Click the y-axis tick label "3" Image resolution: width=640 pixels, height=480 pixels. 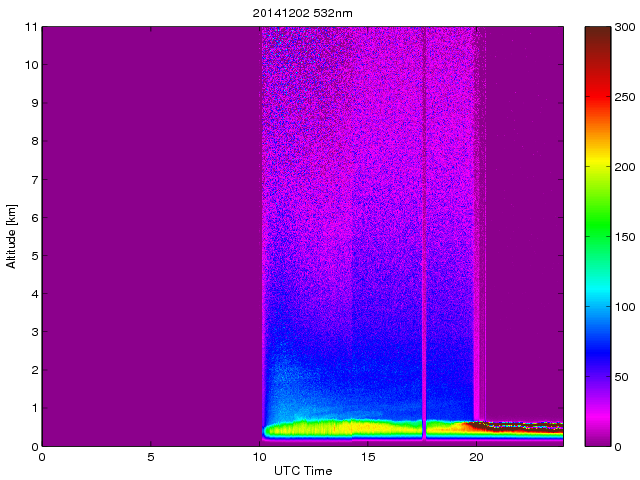point(35,332)
